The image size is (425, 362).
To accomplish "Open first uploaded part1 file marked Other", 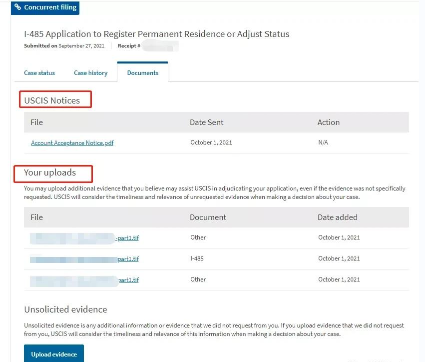I will point(84,238).
